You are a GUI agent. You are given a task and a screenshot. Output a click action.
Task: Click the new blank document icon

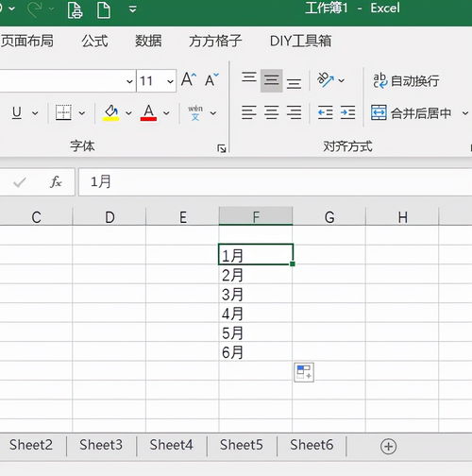point(104,9)
